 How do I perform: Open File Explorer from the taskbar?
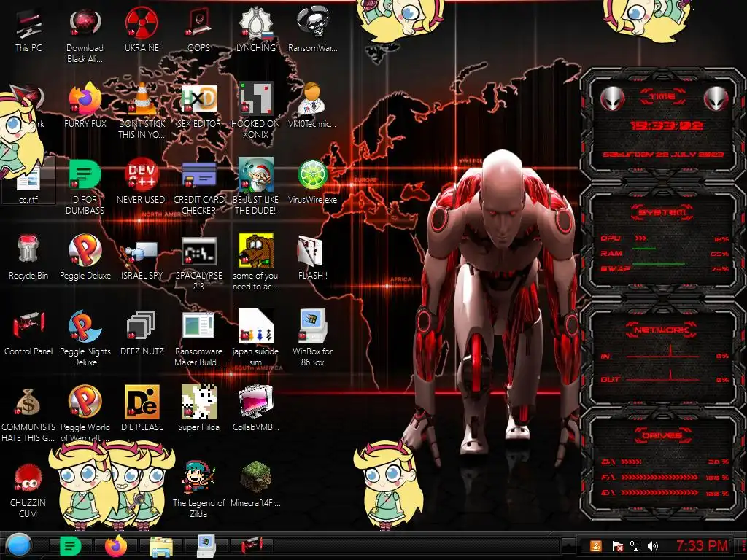[x=161, y=546]
